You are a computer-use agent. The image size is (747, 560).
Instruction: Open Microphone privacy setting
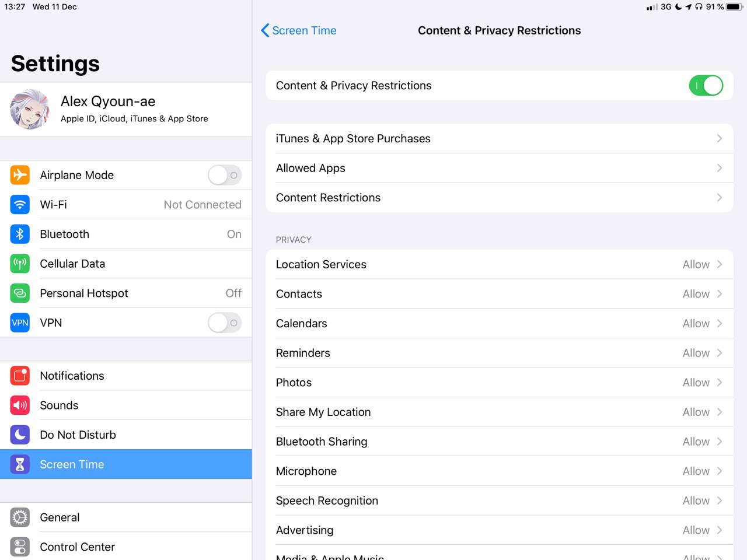click(x=499, y=471)
